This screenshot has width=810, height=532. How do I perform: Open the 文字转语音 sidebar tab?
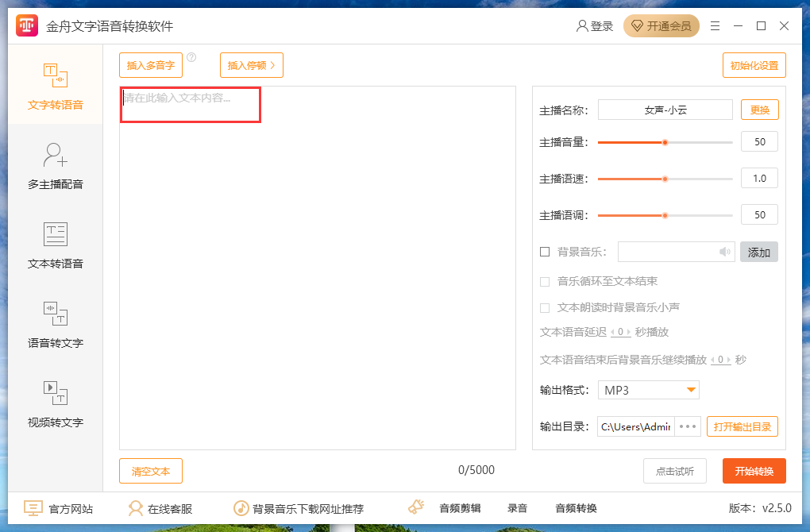tap(56, 85)
